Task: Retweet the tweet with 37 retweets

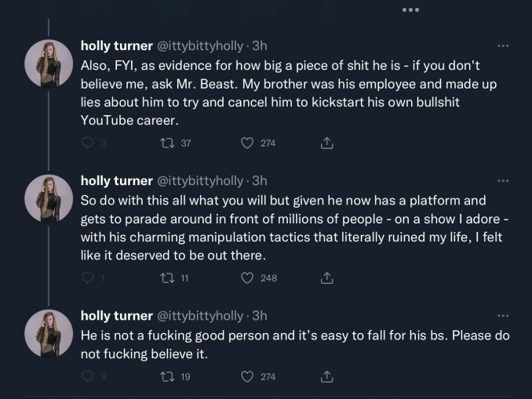Action: tap(166, 143)
